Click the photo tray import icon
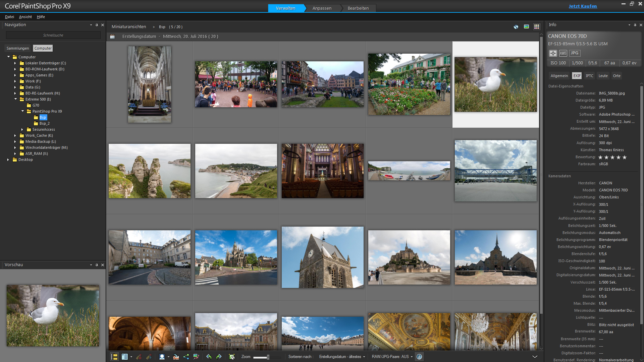The height and width of the screenshot is (362, 644). coord(176,357)
